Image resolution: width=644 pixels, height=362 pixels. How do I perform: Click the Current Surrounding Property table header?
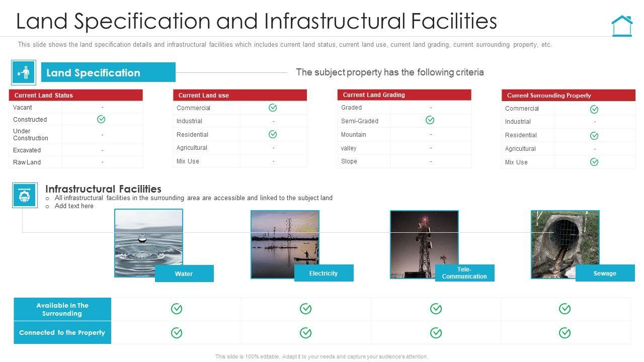(569, 95)
